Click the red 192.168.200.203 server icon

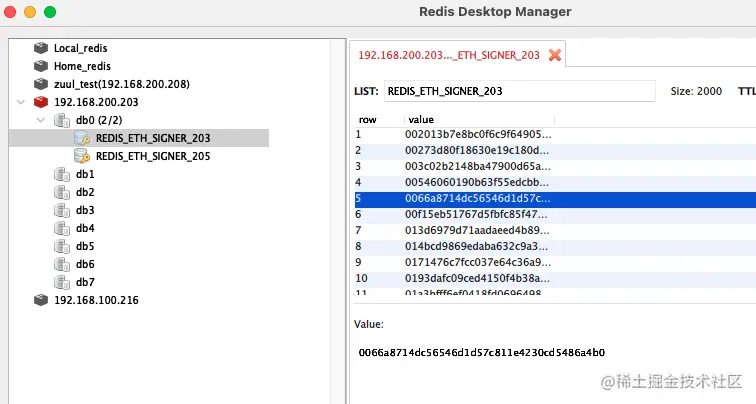41,102
